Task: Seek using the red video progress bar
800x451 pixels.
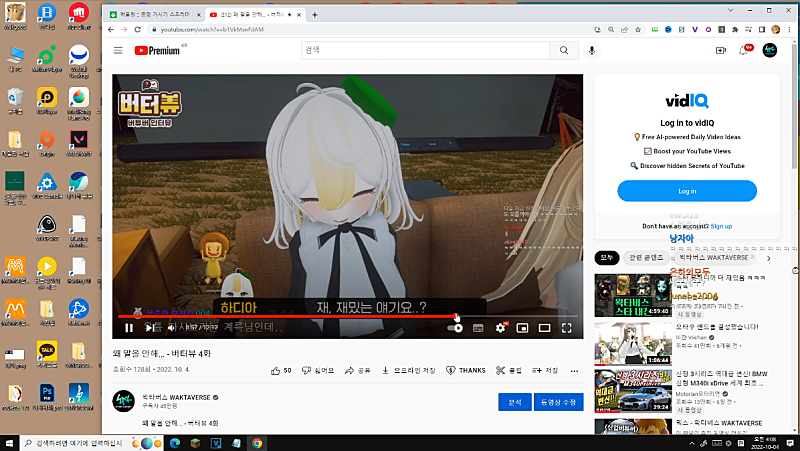Action: (x=347, y=317)
